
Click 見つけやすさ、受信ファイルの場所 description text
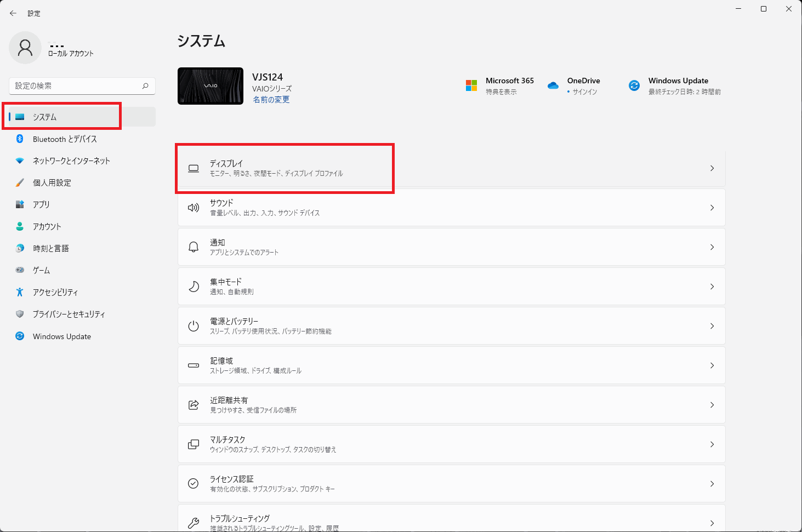click(x=253, y=410)
